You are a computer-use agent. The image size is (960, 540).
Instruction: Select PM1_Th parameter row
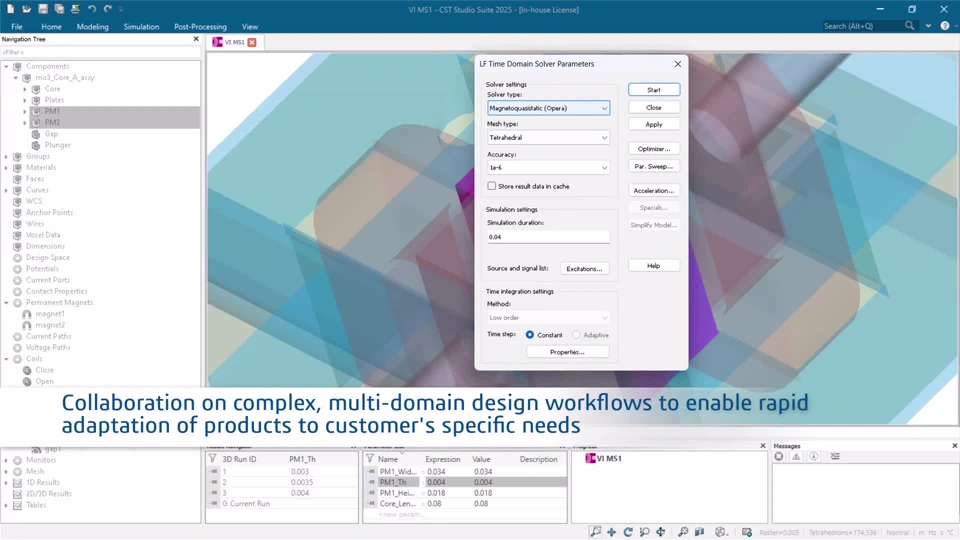[467, 482]
